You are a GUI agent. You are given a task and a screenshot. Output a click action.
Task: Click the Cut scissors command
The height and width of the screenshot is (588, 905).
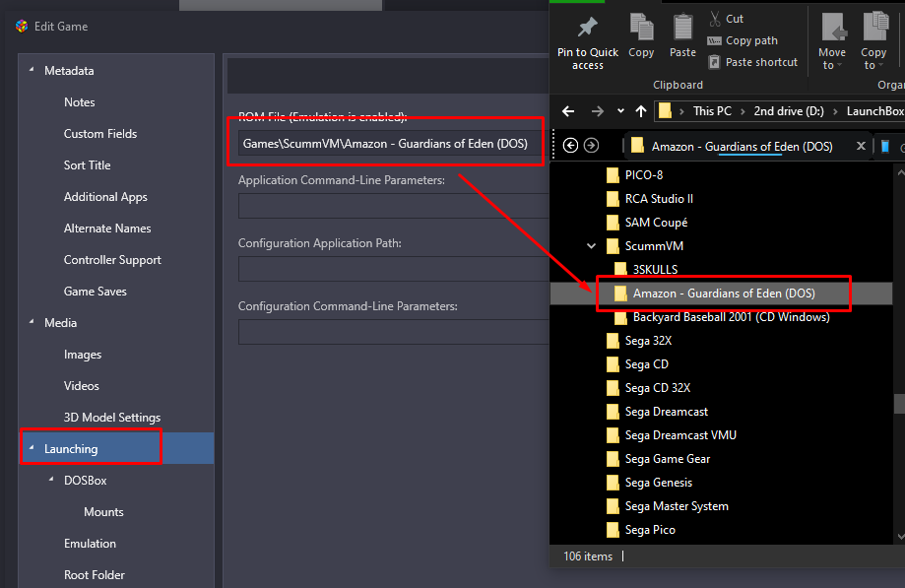(x=726, y=19)
